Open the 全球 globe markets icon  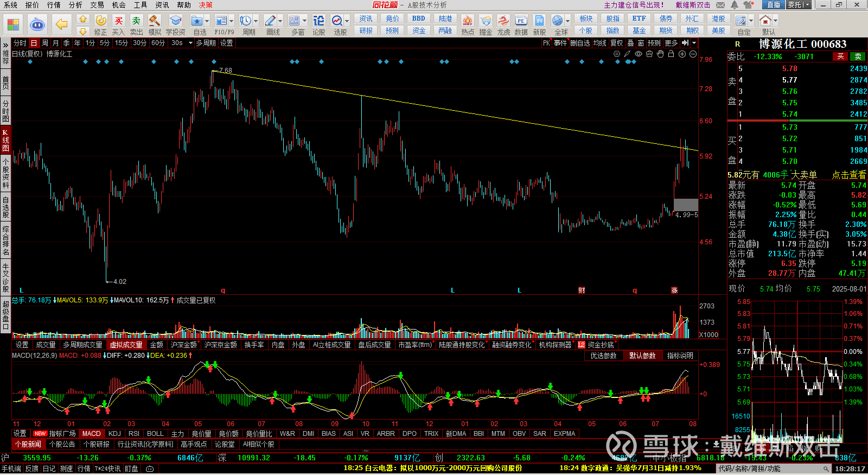[557, 21]
